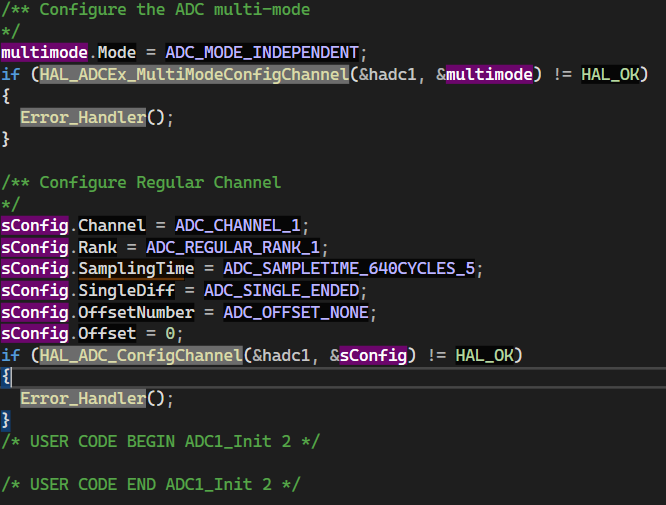Screen dimensions: 666x505
Task: Click the OffsetNumber member name
Action: click(136, 312)
